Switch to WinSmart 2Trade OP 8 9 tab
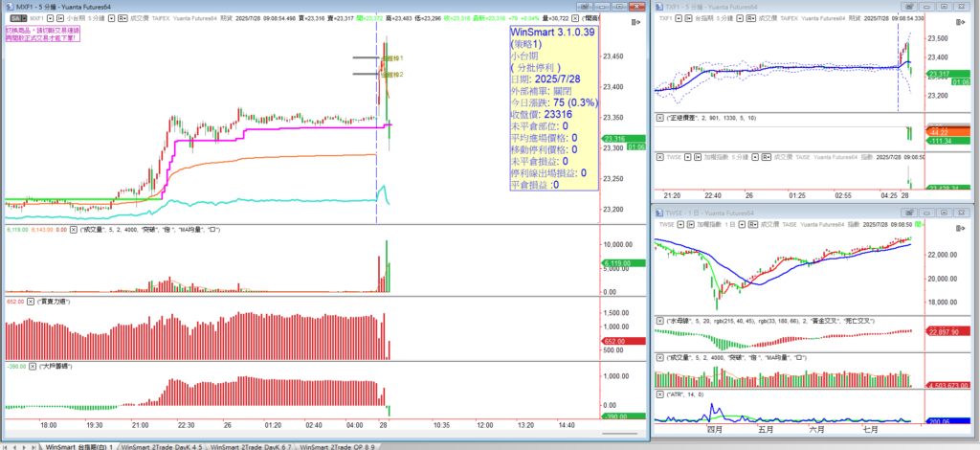This screenshot has width=980, height=450. pos(340,446)
